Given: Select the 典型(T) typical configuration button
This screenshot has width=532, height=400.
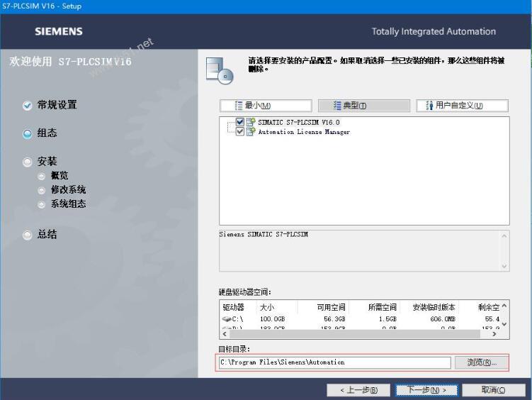Looking at the screenshot, I should click(x=363, y=106).
